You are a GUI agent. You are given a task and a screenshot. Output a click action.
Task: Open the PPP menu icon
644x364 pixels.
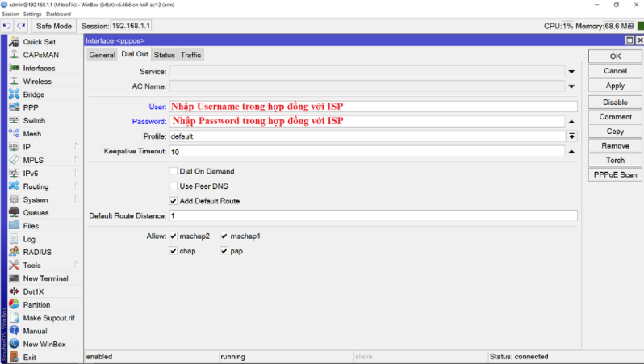[15, 107]
